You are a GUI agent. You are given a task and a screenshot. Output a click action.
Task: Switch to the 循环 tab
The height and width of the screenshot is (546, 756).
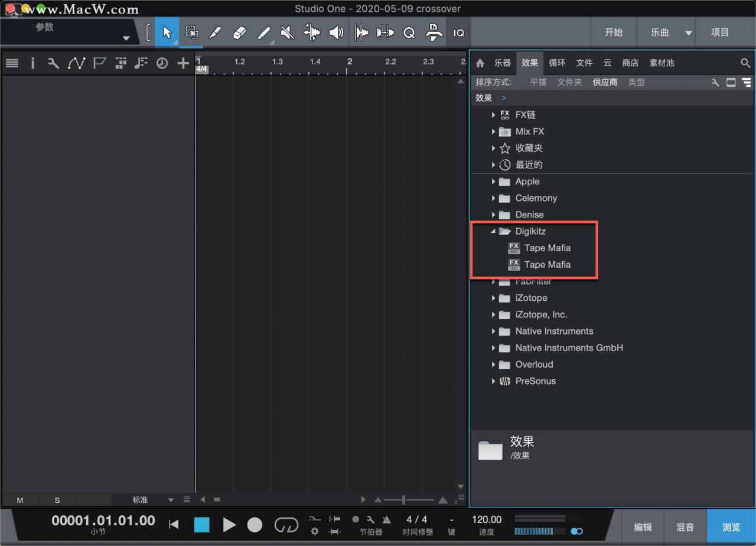coord(557,63)
